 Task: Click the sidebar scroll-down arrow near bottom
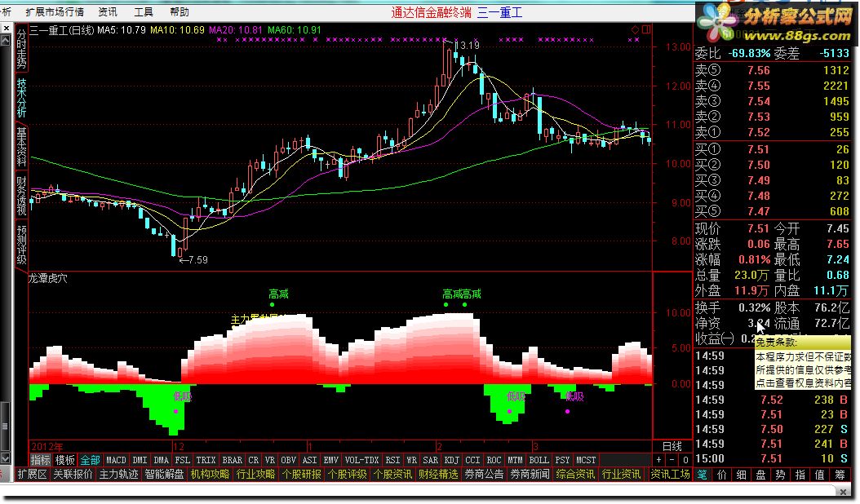click(6, 458)
